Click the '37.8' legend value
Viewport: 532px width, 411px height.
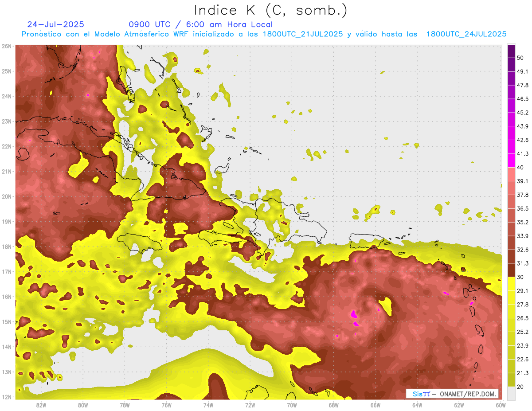pos(522,195)
